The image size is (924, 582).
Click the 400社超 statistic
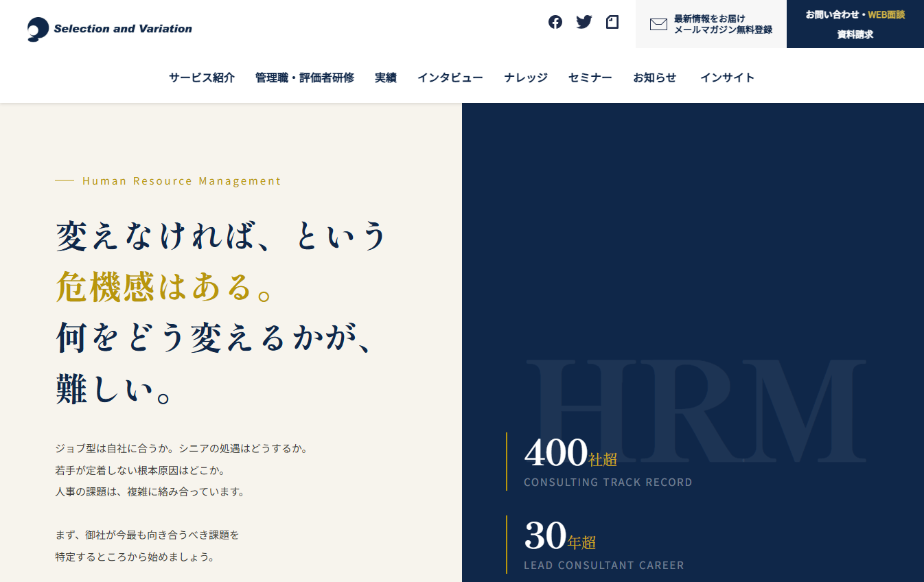click(570, 453)
